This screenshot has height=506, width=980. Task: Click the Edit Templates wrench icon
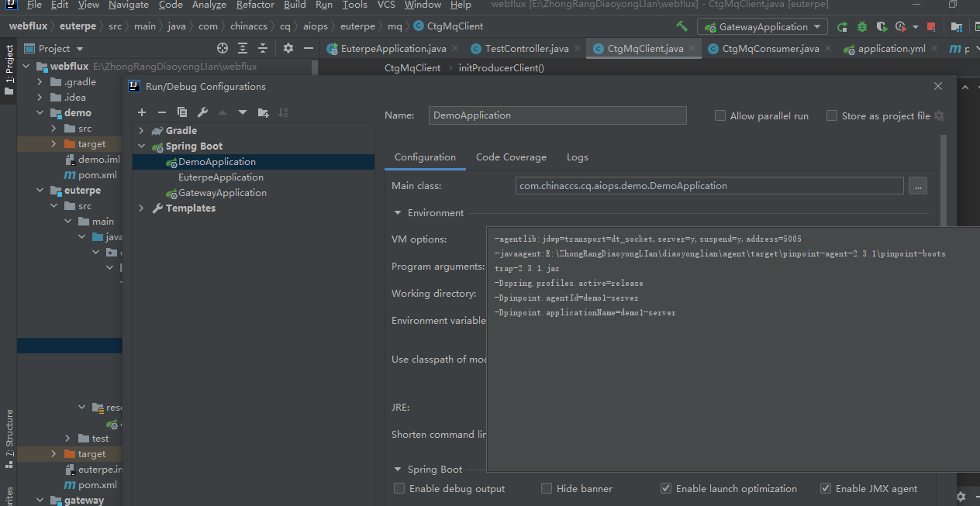[x=202, y=112]
